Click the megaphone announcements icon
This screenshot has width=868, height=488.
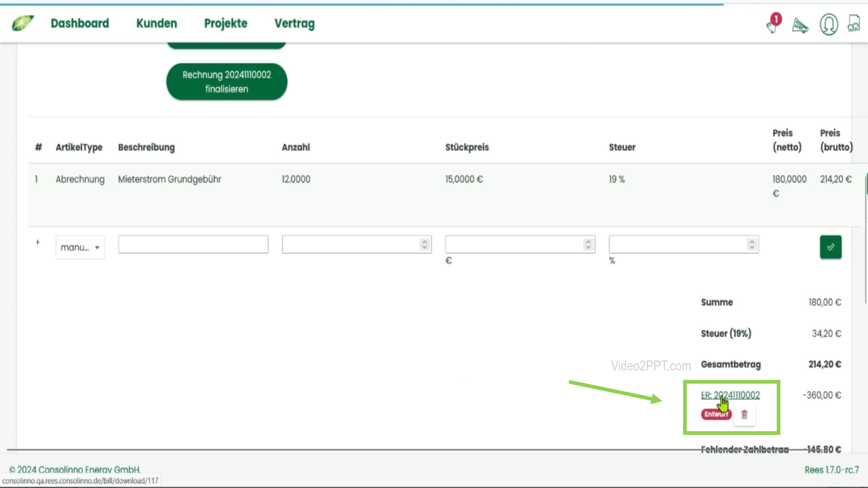[800, 26]
